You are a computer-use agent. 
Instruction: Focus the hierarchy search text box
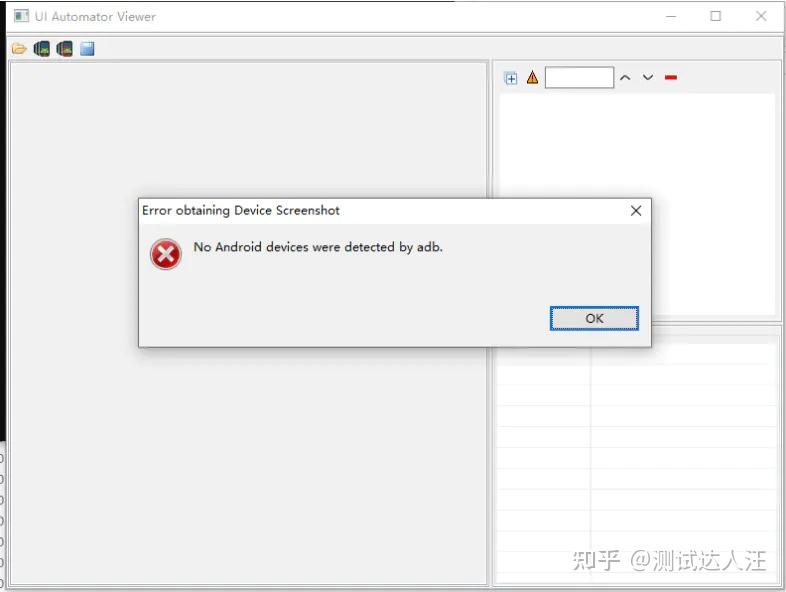point(579,77)
